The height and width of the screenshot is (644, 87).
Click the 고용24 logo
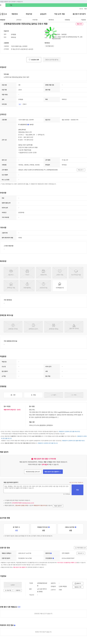click(x=3, y=14)
